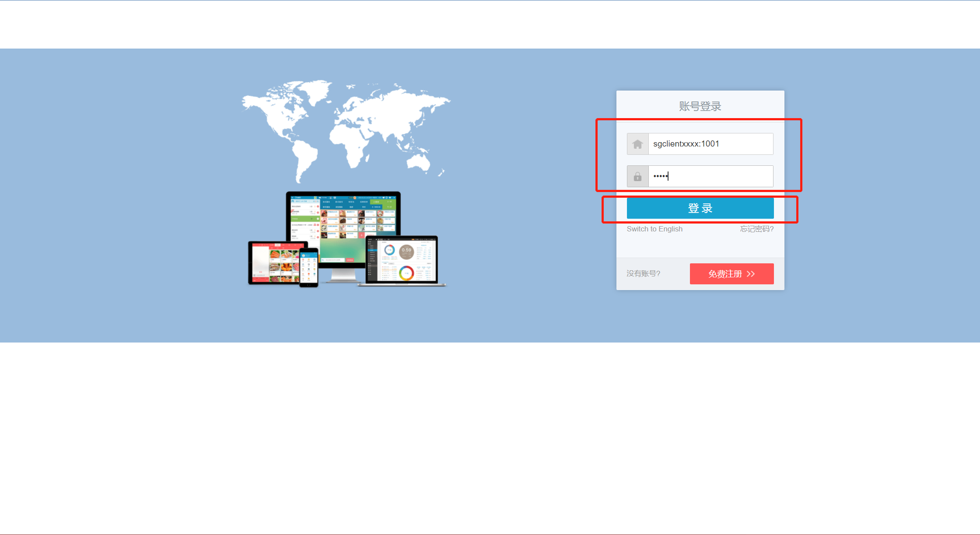Image resolution: width=980 pixels, height=535 pixels.
Task: Click the blue ring chart on laptop screen
Action: 389,250
